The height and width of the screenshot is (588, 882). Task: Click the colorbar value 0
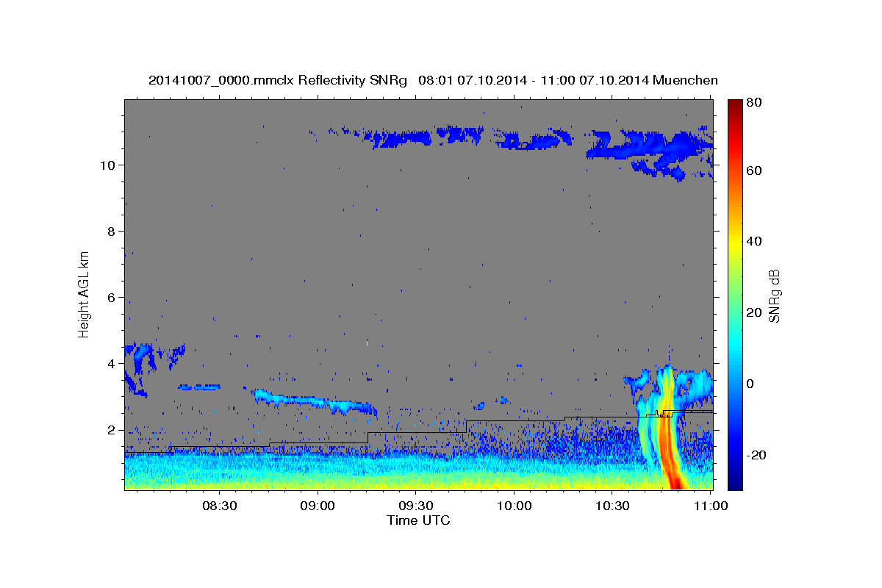tap(750, 384)
